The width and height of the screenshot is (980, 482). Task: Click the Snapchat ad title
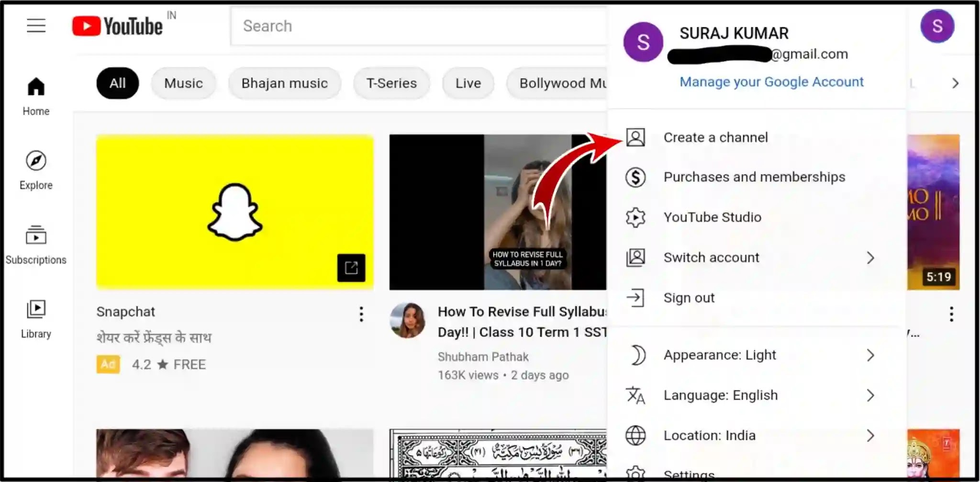click(126, 312)
